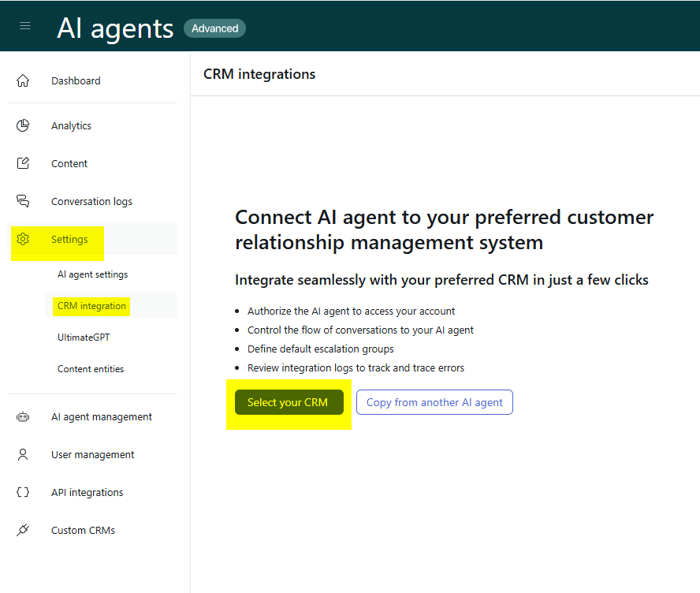Viewport: 700px width, 593px height.
Task: Open AI agent settings submenu item
Action: pyautogui.click(x=92, y=274)
